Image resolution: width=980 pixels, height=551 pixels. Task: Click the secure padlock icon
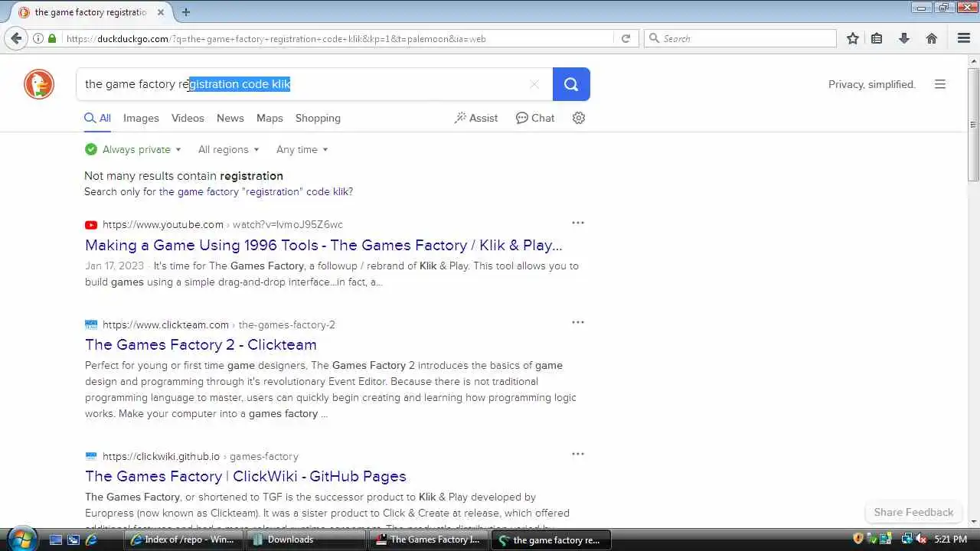[52, 38]
